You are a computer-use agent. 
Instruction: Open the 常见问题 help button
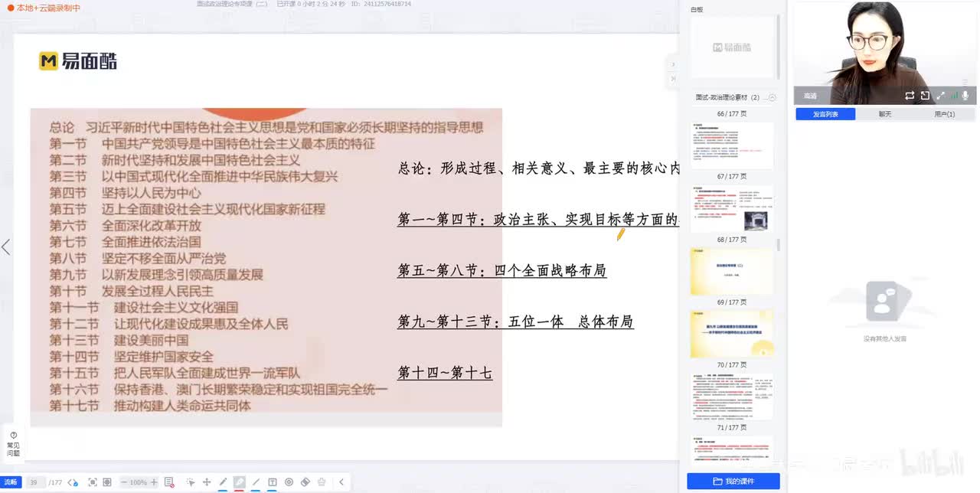[13, 444]
